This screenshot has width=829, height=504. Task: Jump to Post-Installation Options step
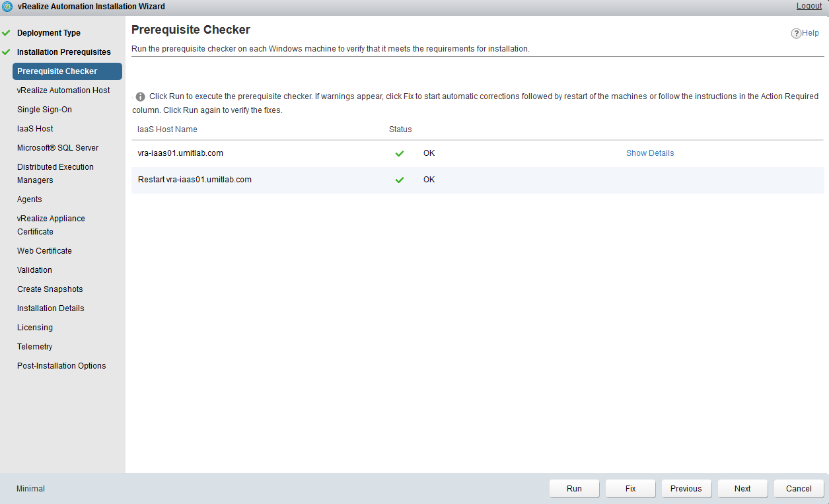[x=61, y=366]
